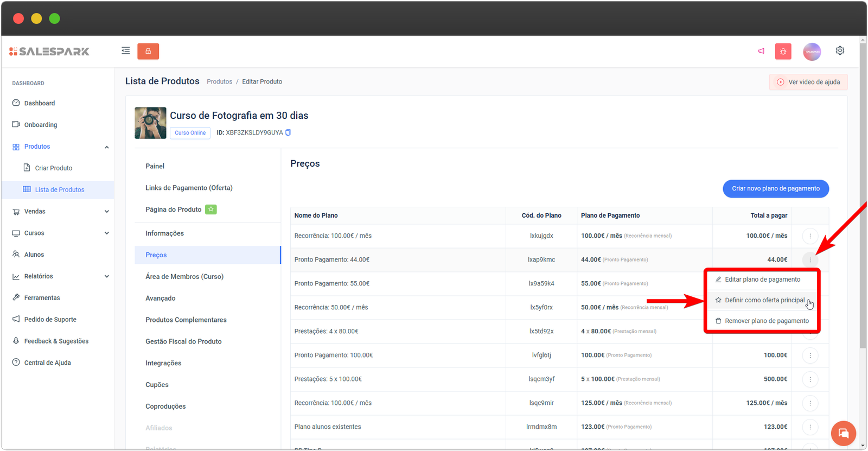
Task: Click the green star badge on Página do Produto
Action: (210, 209)
